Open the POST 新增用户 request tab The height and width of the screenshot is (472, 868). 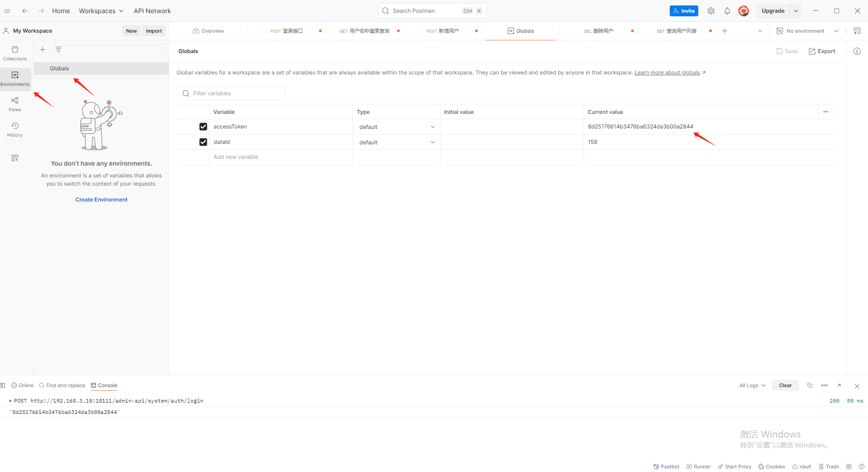pyautogui.click(x=444, y=30)
